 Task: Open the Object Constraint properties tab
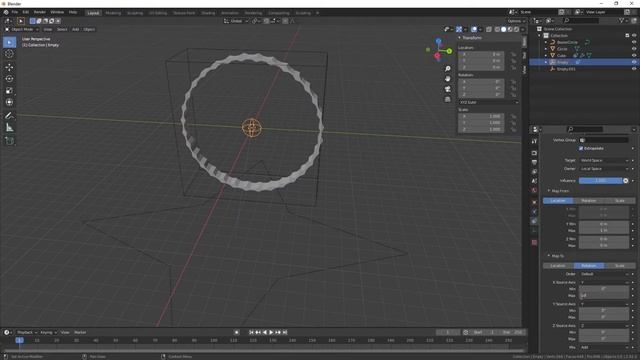click(x=534, y=221)
